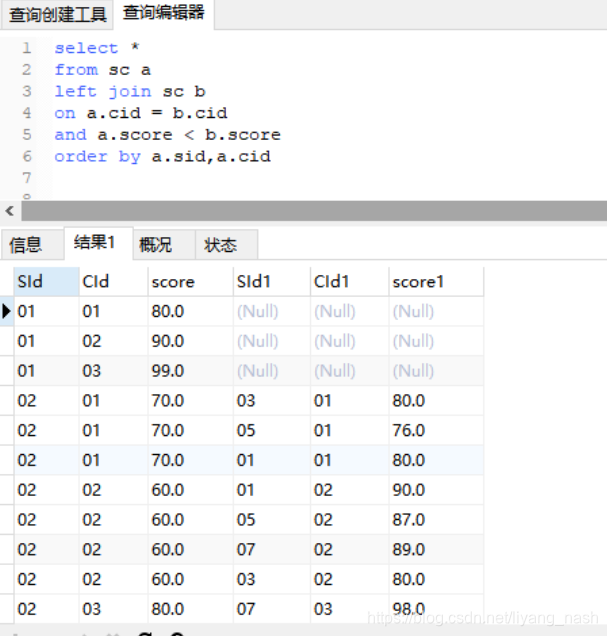
Task: Select score1 cell 90.0 in 60.0 row
Action: pos(436,490)
